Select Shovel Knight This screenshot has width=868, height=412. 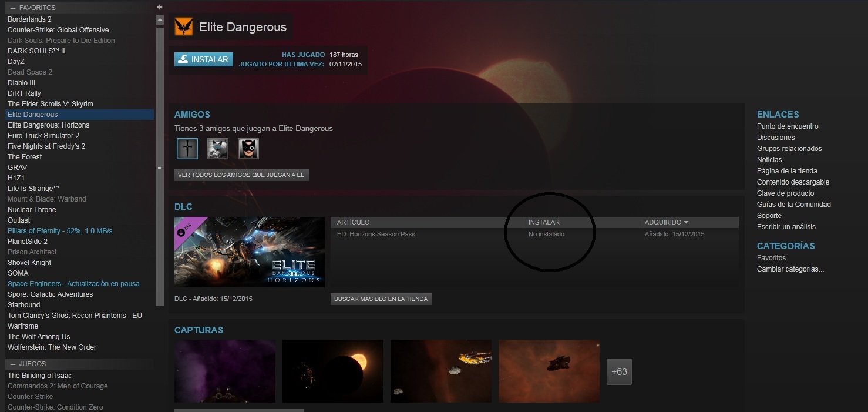tap(29, 263)
